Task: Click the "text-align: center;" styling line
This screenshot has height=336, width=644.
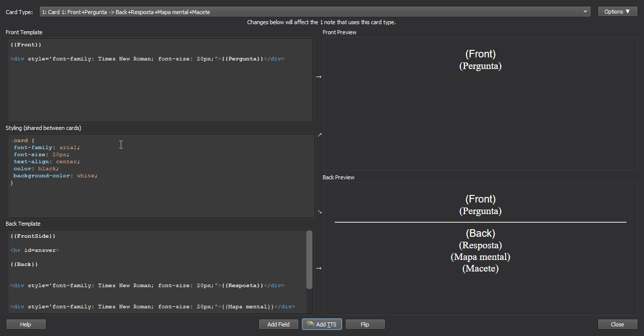Action: pos(47,162)
